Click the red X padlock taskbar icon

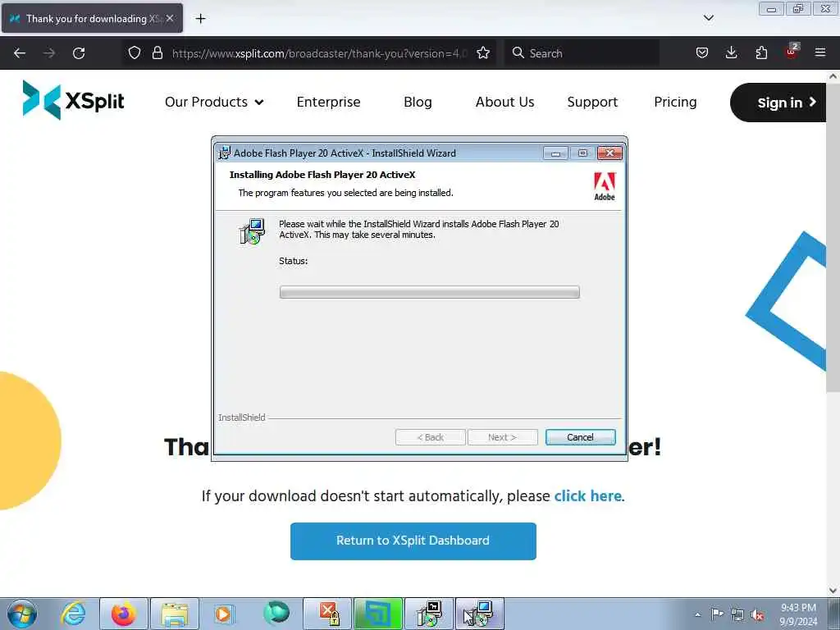click(327, 614)
